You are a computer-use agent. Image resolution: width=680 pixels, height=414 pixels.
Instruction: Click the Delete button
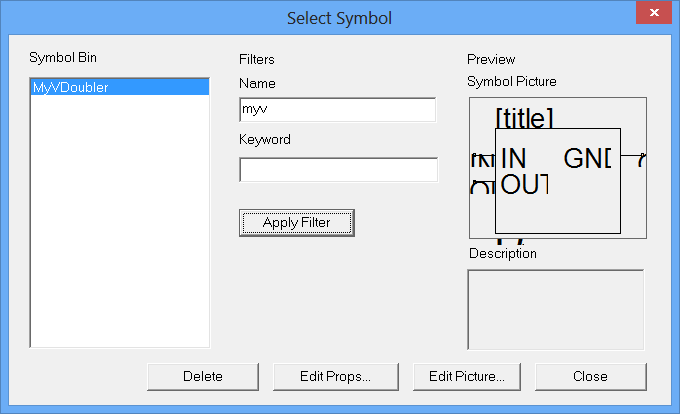point(203,376)
